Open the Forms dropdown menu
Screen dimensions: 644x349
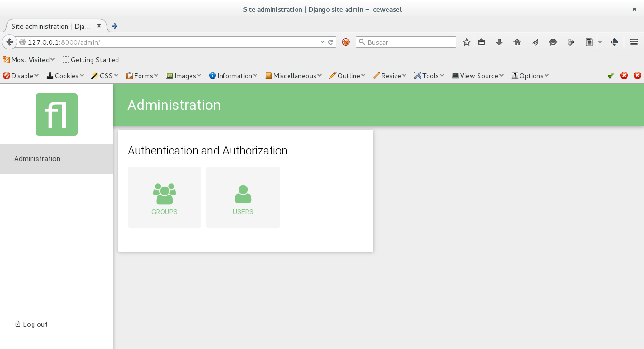(142, 76)
